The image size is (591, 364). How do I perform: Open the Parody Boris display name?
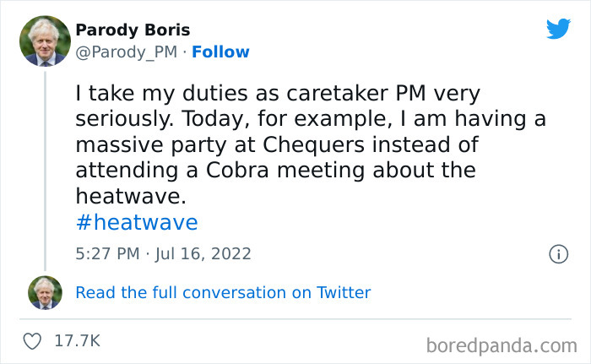[x=133, y=30]
